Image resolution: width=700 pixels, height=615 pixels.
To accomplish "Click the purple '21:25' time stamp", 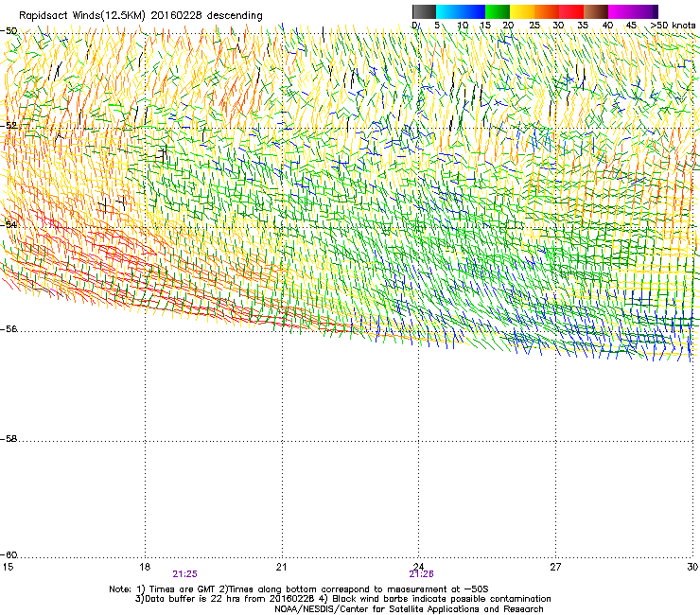I will (184, 574).
